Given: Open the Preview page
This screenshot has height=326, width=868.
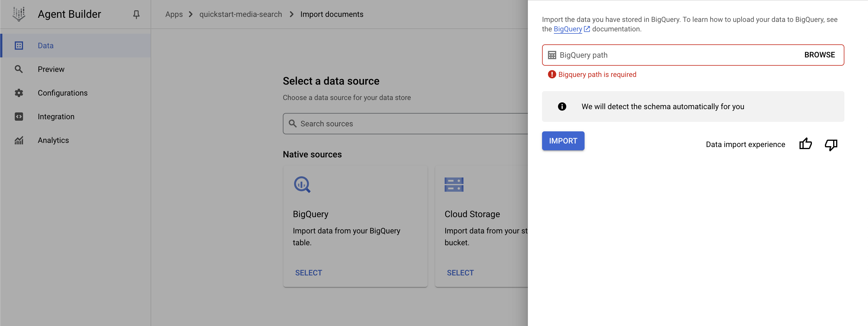Looking at the screenshot, I should point(51,69).
